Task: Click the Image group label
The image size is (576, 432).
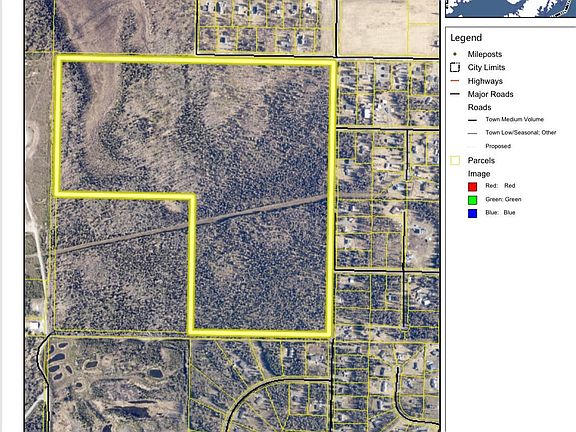Action: coord(479,174)
